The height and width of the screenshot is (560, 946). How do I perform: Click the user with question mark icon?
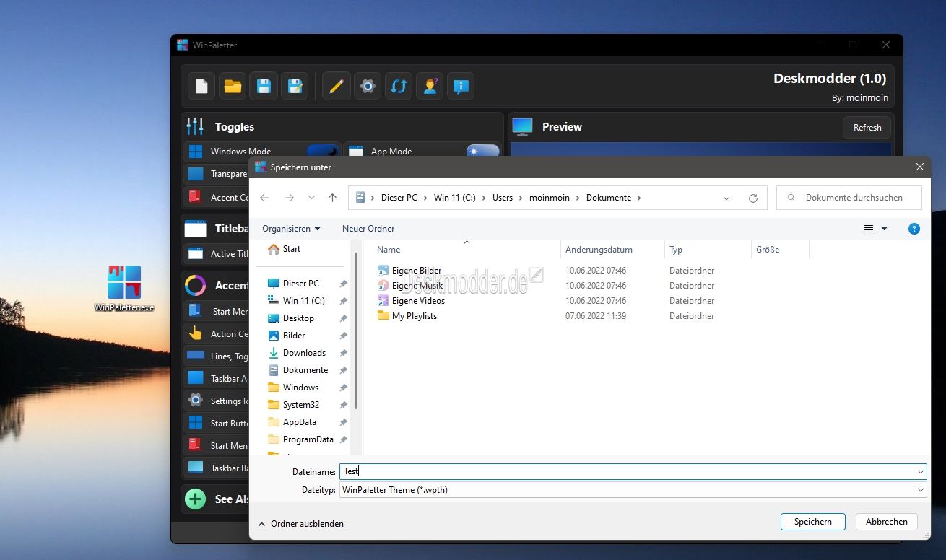tap(430, 87)
